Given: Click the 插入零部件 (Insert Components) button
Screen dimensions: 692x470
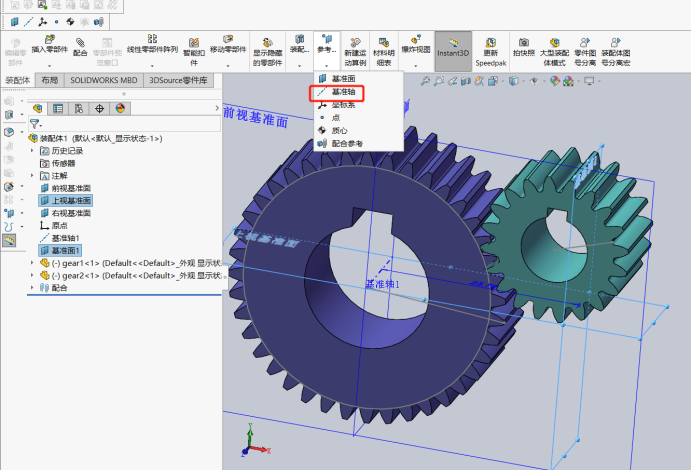Looking at the screenshot, I should [49, 45].
